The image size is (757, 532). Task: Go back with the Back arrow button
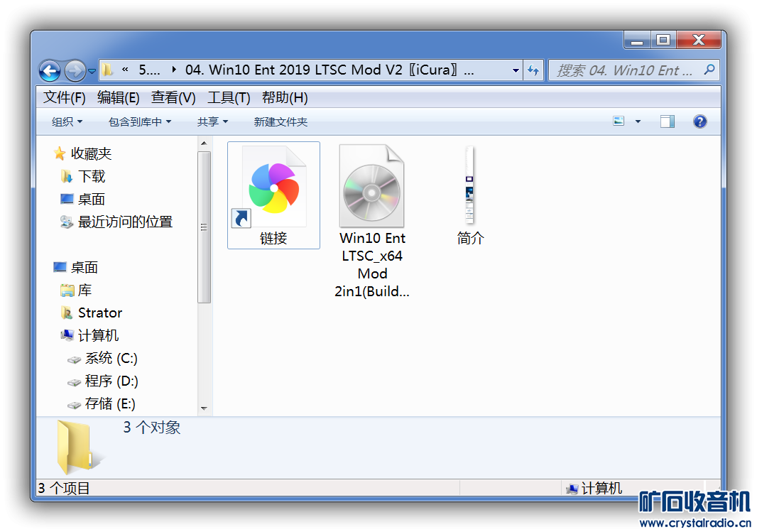point(50,71)
